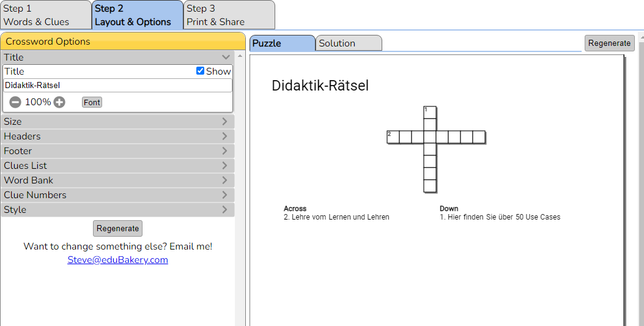
Task: Uncheck the Show title checkbox
Action: click(x=200, y=71)
